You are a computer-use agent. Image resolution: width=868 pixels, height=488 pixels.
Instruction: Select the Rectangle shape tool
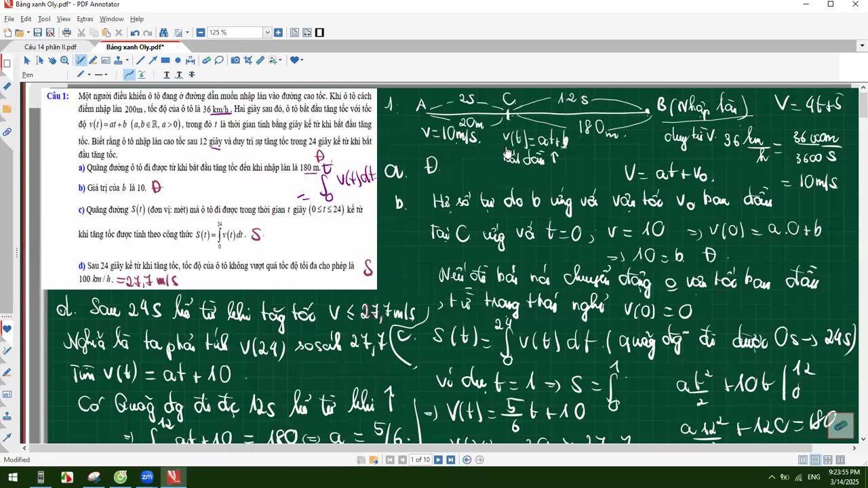click(x=165, y=60)
